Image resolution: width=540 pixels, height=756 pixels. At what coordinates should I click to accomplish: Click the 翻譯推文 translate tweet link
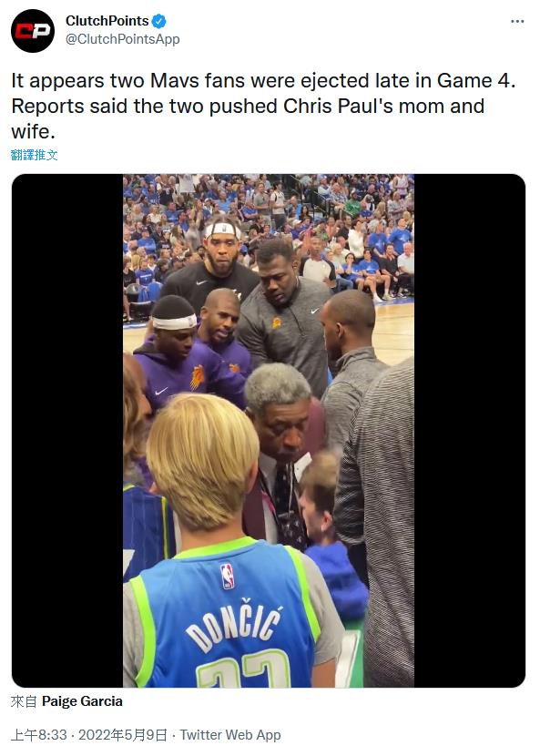35,155
